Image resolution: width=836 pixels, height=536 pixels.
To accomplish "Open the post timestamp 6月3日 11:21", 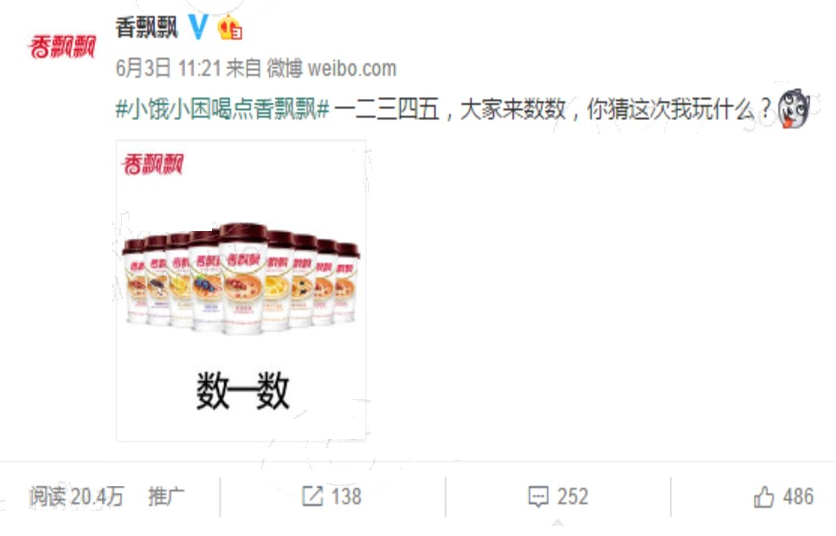I will [x=168, y=68].
